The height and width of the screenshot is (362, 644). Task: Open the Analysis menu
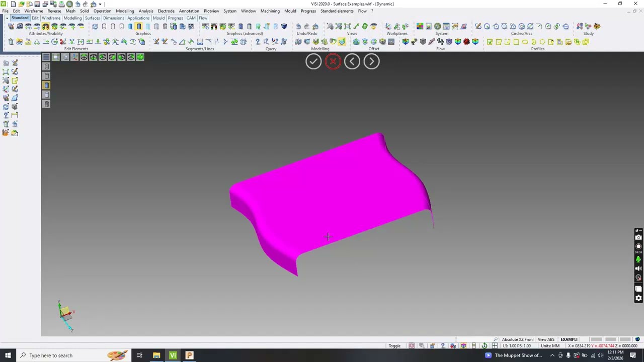(x=146, y=11)
